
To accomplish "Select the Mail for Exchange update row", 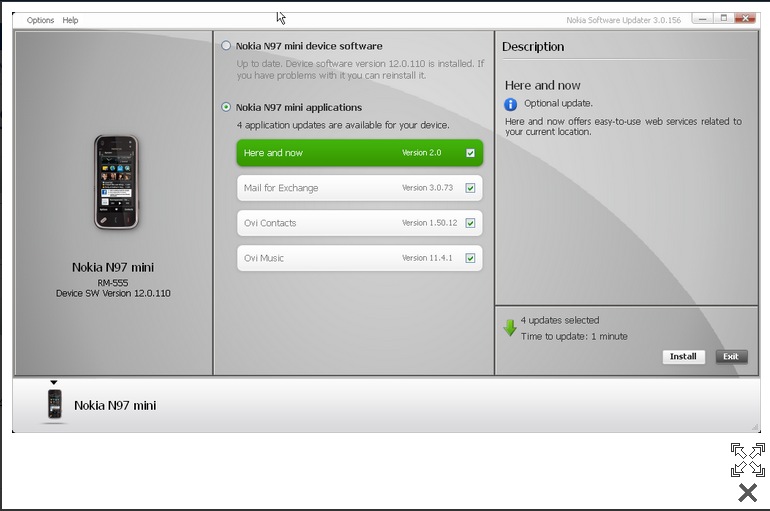I will click(359, 188).
